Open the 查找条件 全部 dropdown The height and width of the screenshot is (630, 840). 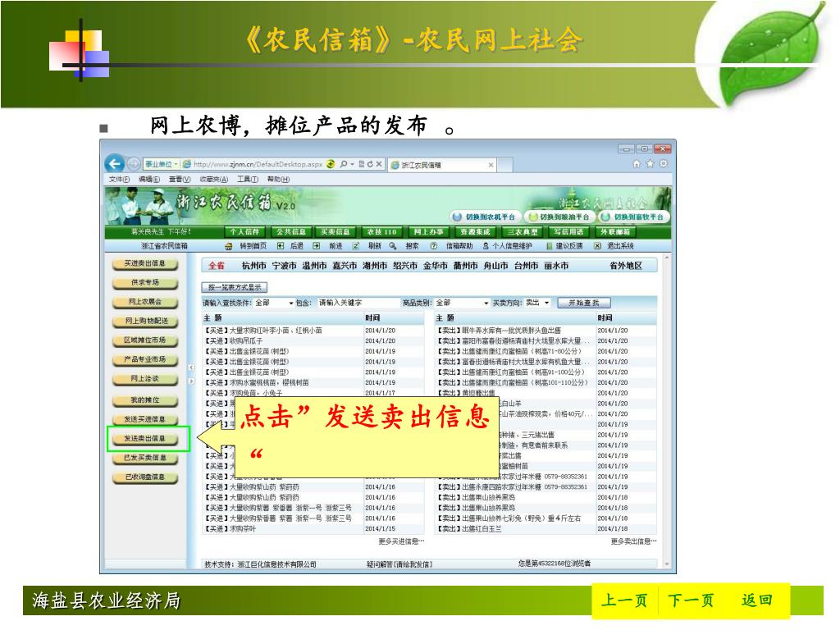point(275,304)
